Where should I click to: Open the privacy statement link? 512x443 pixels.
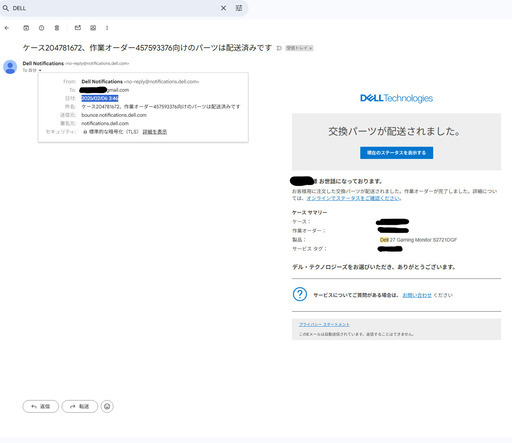[324, 324]
